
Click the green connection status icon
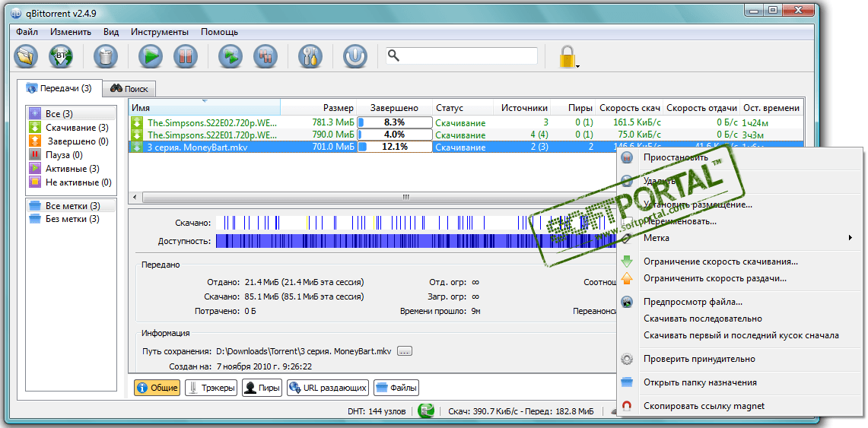click(426, 411)
